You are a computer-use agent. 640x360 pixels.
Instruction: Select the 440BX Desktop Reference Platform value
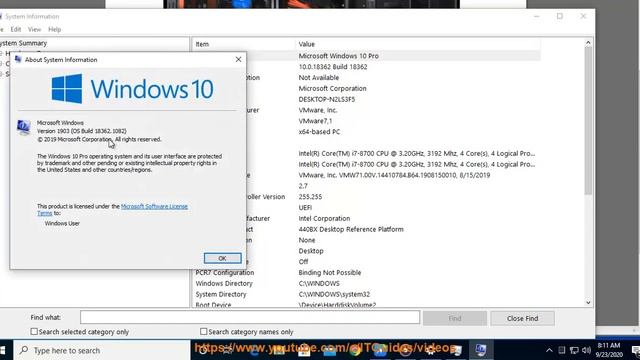pos(351,229)
